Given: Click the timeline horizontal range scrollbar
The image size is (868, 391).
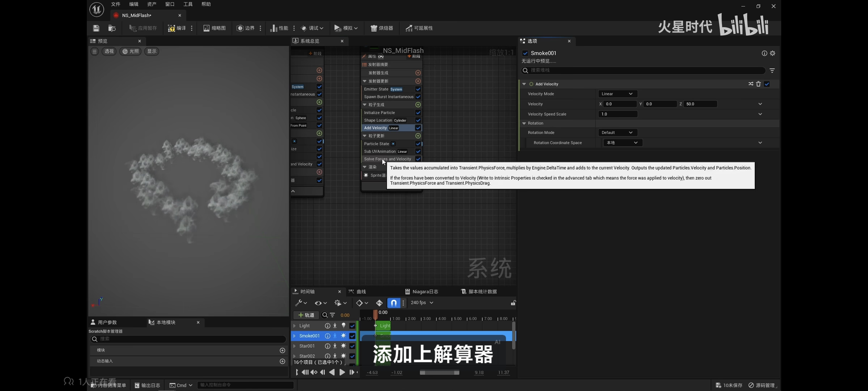Looking at the screenshot, I should point(439,373).
